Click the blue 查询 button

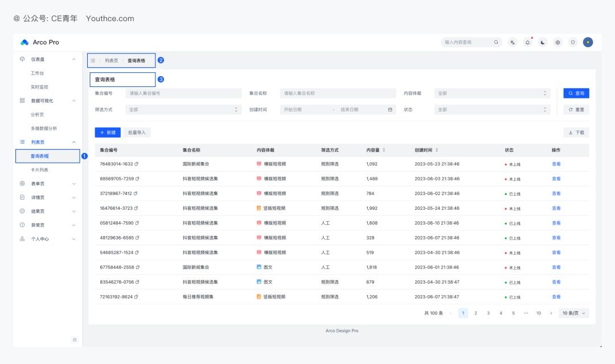coord(576,93)
